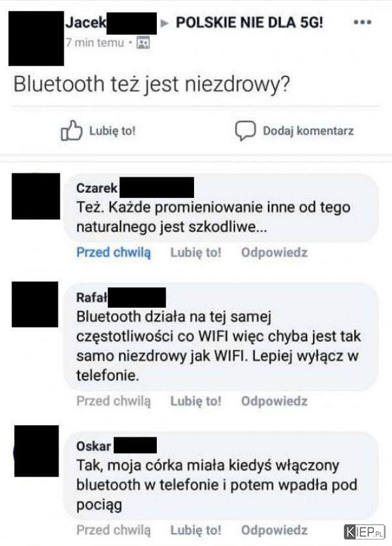The height and width of the screenshot is (546, 392).
Task: Click the group audience icon beside 7 min temu
Action: point(143,42)
